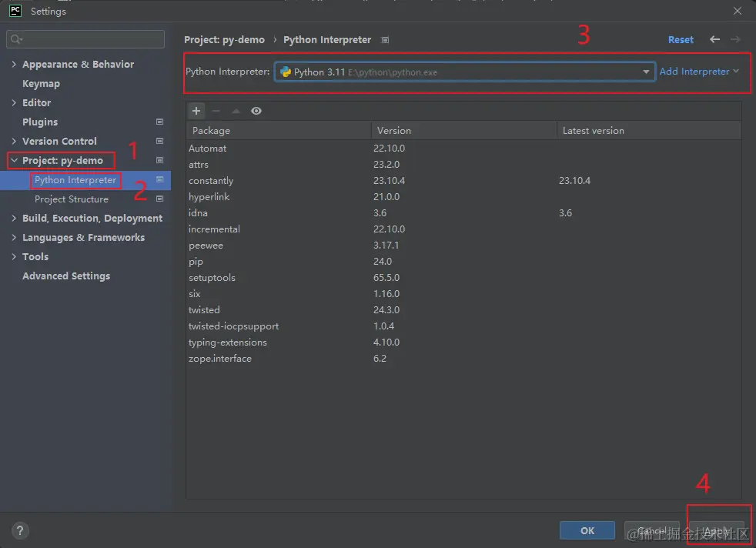Image resolution: width=756 pixels, height=548 pixels.
Task: Select the twisted package row
Action: [x=463, y=310]
